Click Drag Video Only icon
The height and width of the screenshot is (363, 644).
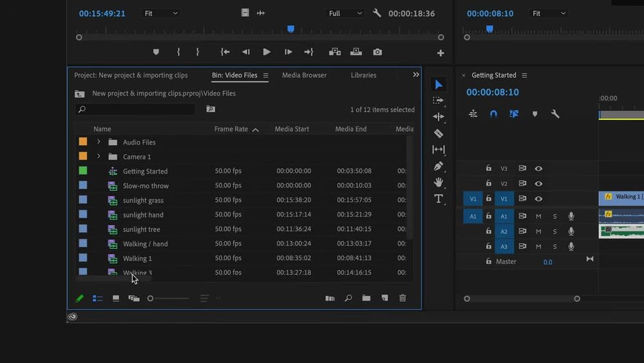pyautogui.click(x=245, y=13)
